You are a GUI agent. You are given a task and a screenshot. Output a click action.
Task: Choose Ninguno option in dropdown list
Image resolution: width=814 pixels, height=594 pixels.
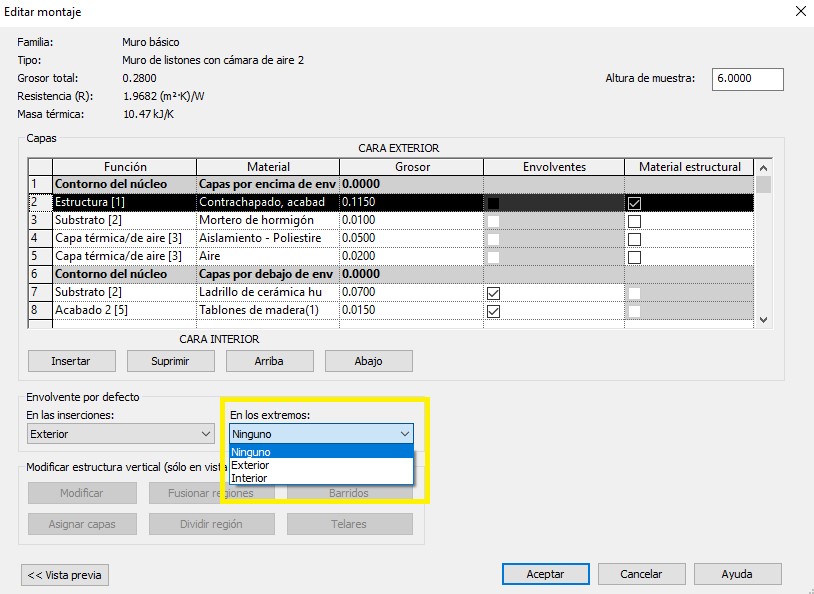click(251, 452)
